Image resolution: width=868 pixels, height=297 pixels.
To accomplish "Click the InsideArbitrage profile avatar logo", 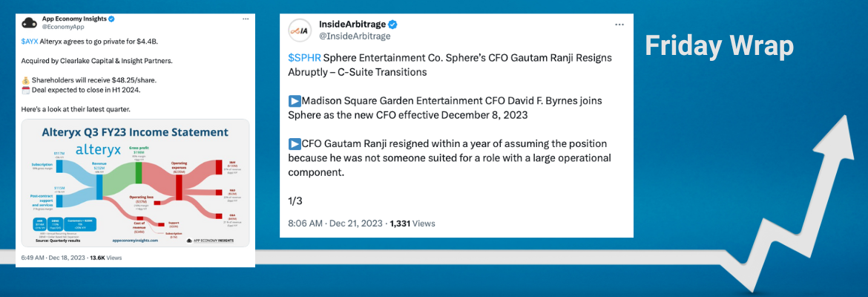I will coord(301,30).
